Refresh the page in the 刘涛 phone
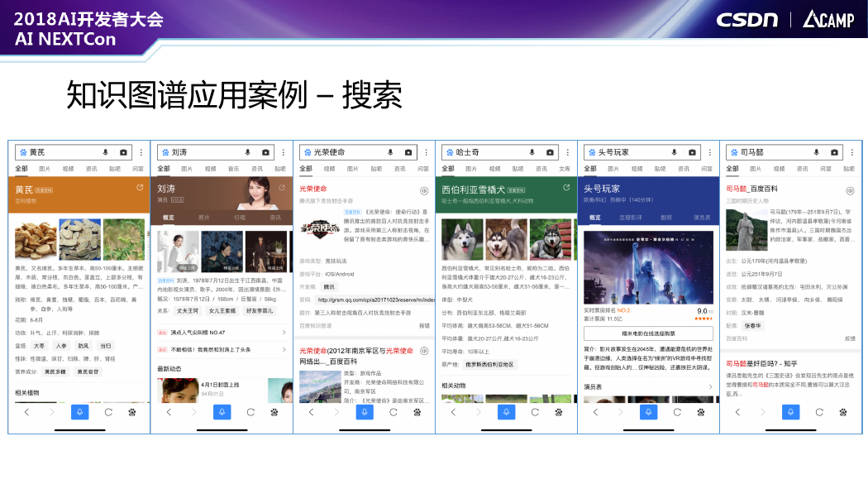This screenshot has width=868, height=489. click(x=250, y=412)
